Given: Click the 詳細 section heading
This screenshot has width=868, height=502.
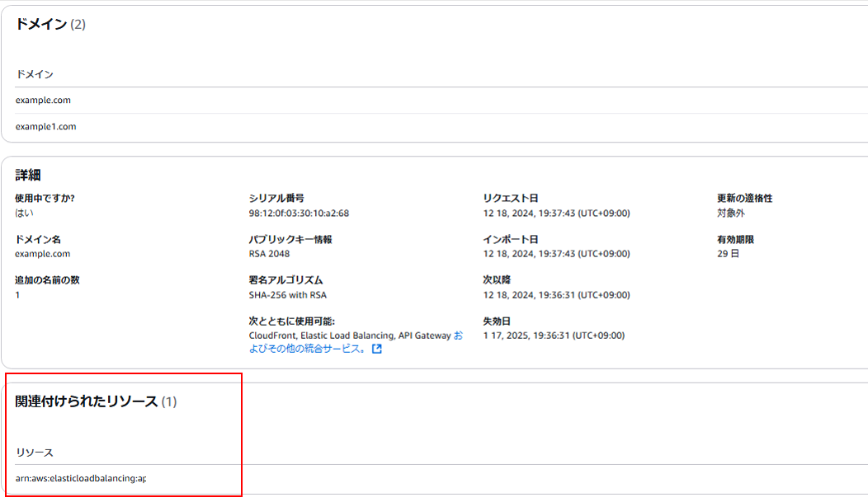Looking at the screenshot, I should click(28, 176).
